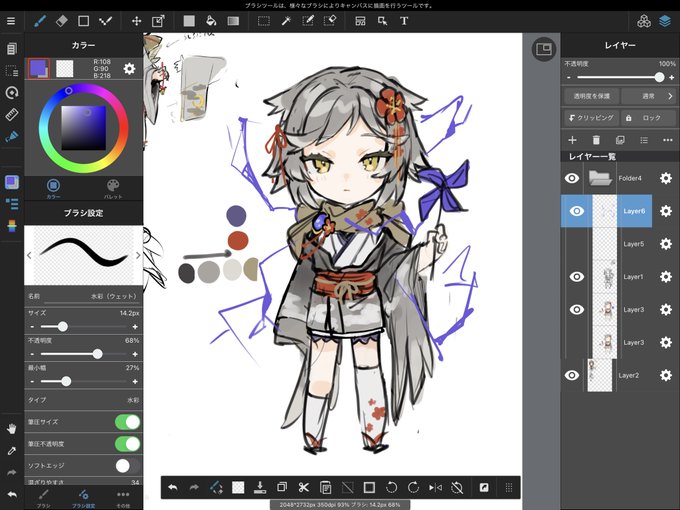Open the 通常 blend mode dropdown
The width and height of the screenshot is (680, 510).
(648, 96)
